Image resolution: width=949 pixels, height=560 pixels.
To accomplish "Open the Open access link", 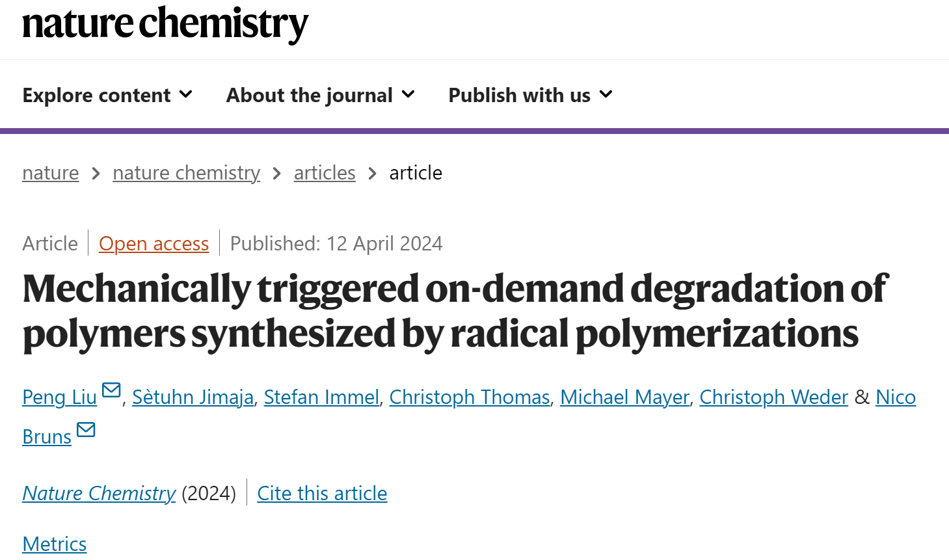I will pos(154,244).
